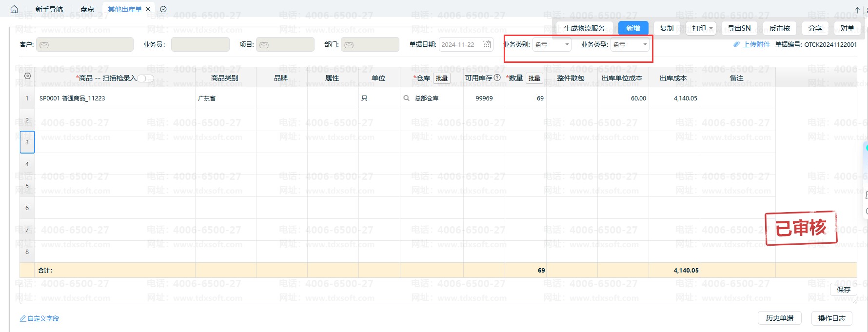Close the 其他出库单 tab

pos(148,9)
